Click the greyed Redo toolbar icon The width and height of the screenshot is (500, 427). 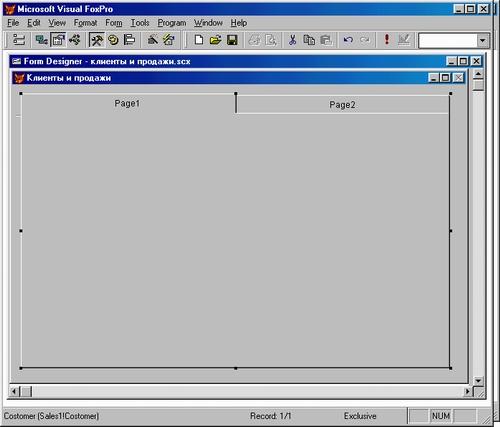tap(365, 40)
